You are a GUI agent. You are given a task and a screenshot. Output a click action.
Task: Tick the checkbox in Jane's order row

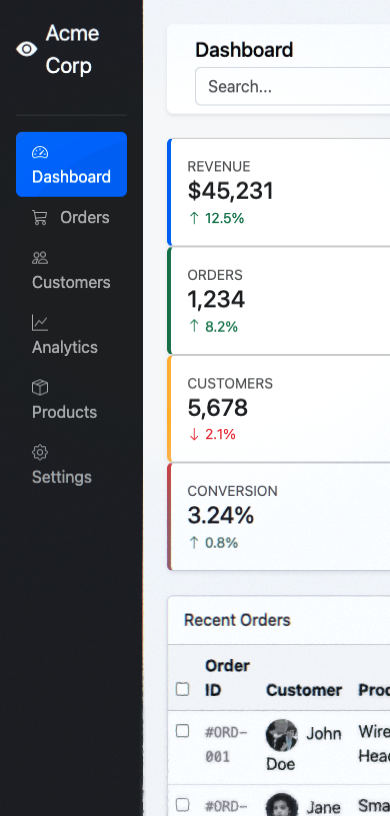(182, 805)
